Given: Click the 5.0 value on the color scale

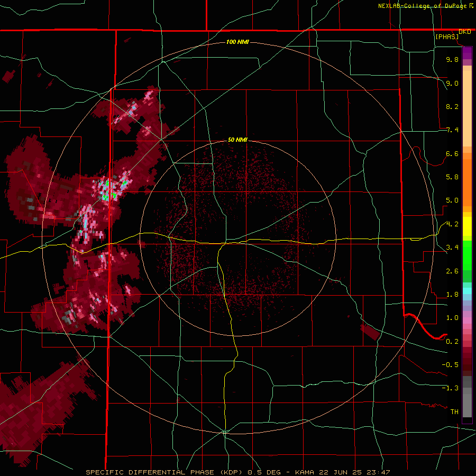Looking at the screenshot, I should pos(452,200).
